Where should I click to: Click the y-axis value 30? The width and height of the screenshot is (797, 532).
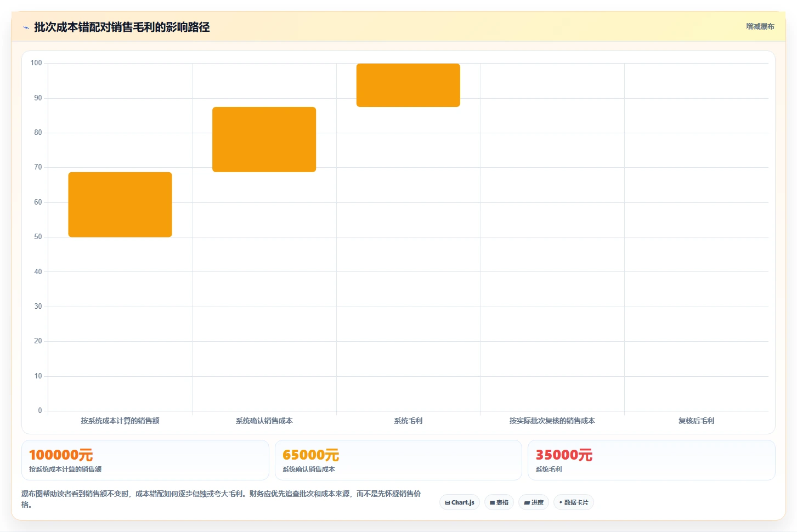coord(38,307)
